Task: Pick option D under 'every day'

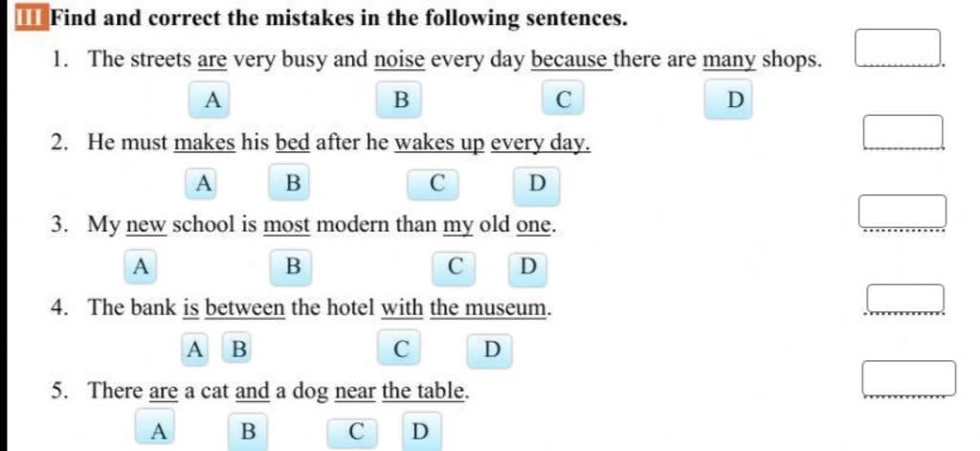Action: [x=537, y=182]
